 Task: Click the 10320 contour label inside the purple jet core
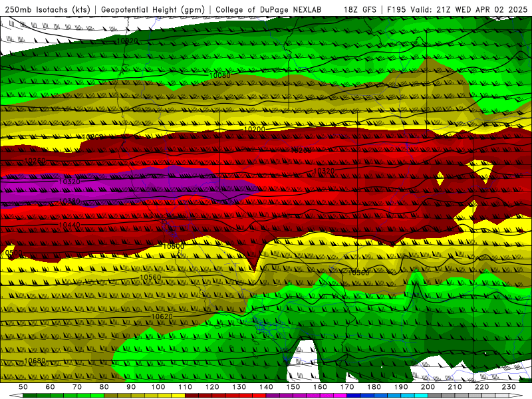[x=70, y=182]
